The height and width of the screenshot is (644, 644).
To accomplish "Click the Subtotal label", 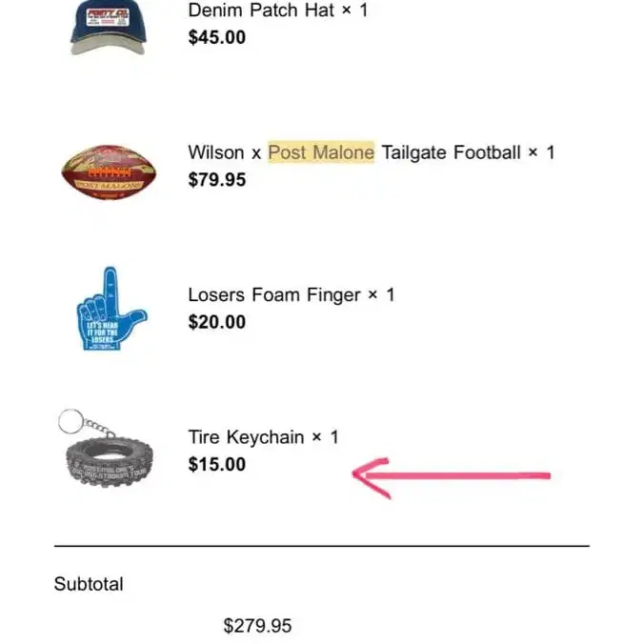I will (x=89, y=584).
